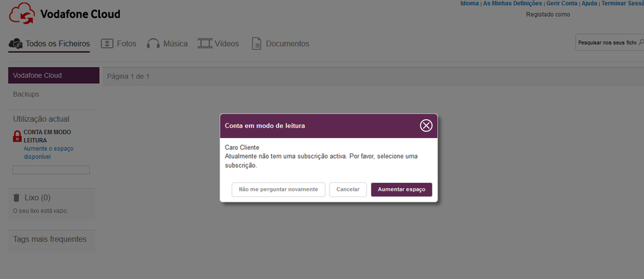
Task: Click the Vodafone Cloud title text
Action: (x=80, y=14)
